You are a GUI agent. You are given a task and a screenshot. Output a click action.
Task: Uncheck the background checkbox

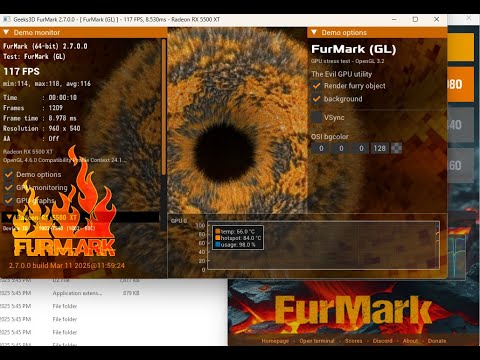click(x=316, y=99)
